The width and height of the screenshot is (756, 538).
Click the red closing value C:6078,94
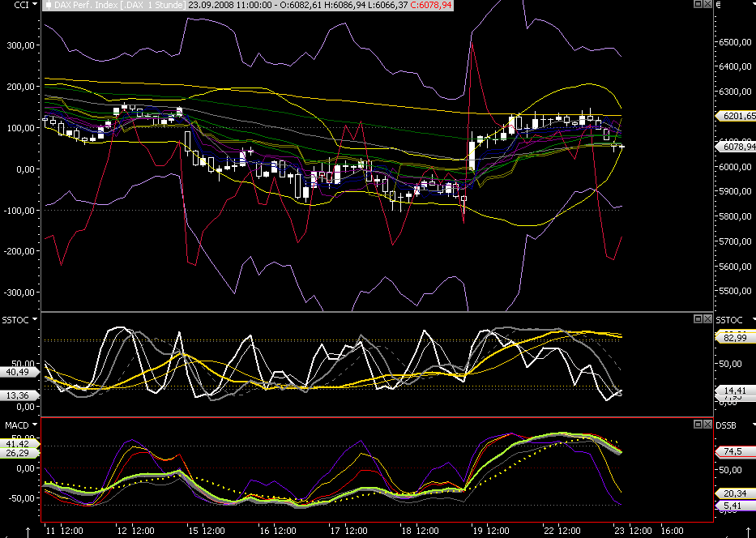pyautogui.click(x=431, y=6)
